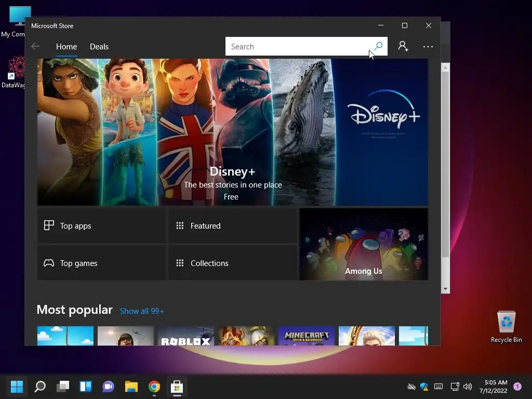Select the DataWag desktop shortcut icon
The image size is (532, 399).
(14, 72)
